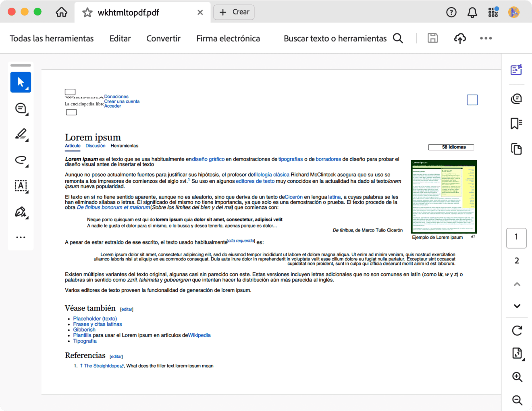Click the page number field showing 1
The width and height of the screenshot is (532, 411).
(516, 238)
